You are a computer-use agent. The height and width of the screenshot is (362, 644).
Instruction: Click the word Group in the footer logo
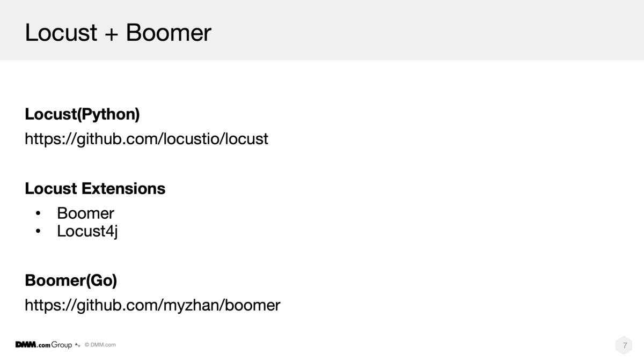[x=62, y=345]
